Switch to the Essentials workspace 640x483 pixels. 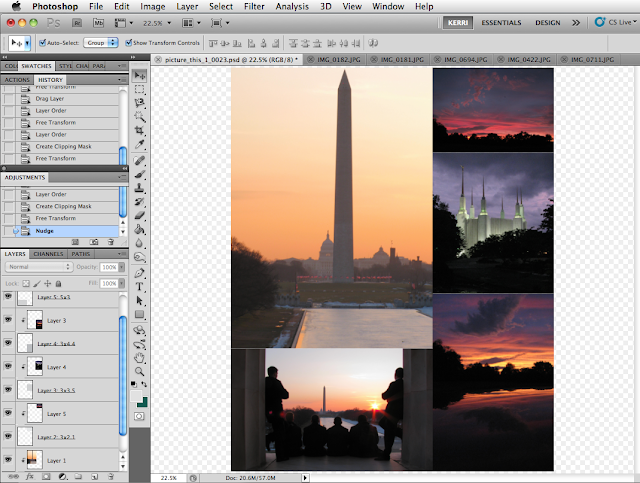coord(500,22)
